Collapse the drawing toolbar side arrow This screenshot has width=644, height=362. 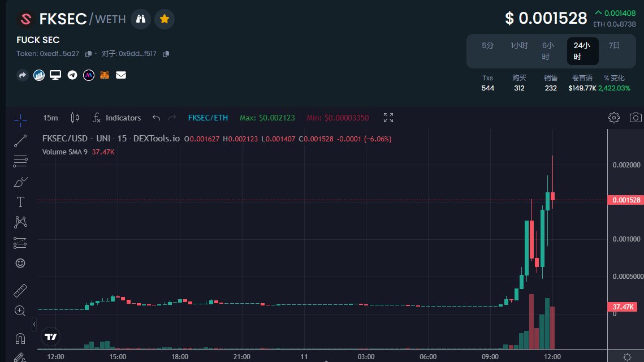34,325
